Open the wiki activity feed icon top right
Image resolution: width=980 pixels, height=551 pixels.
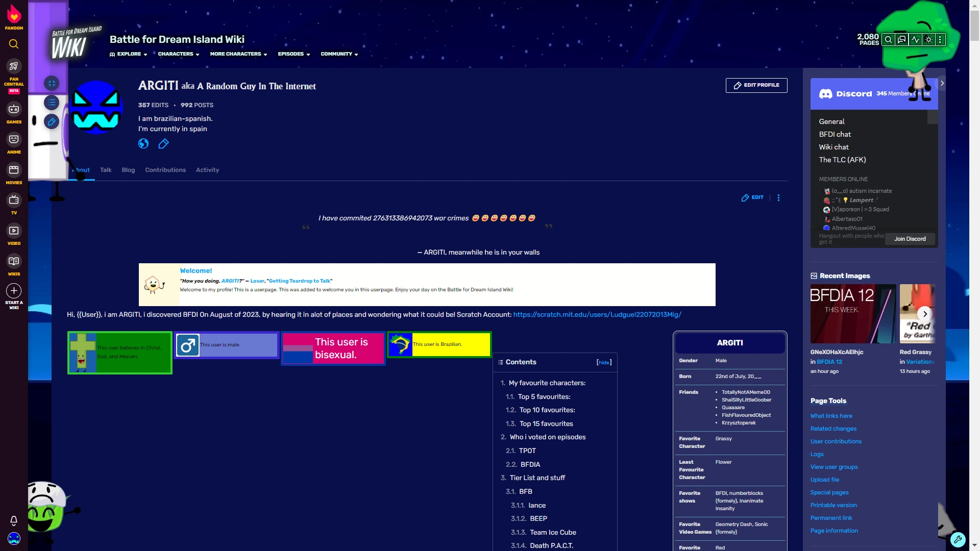916,39
